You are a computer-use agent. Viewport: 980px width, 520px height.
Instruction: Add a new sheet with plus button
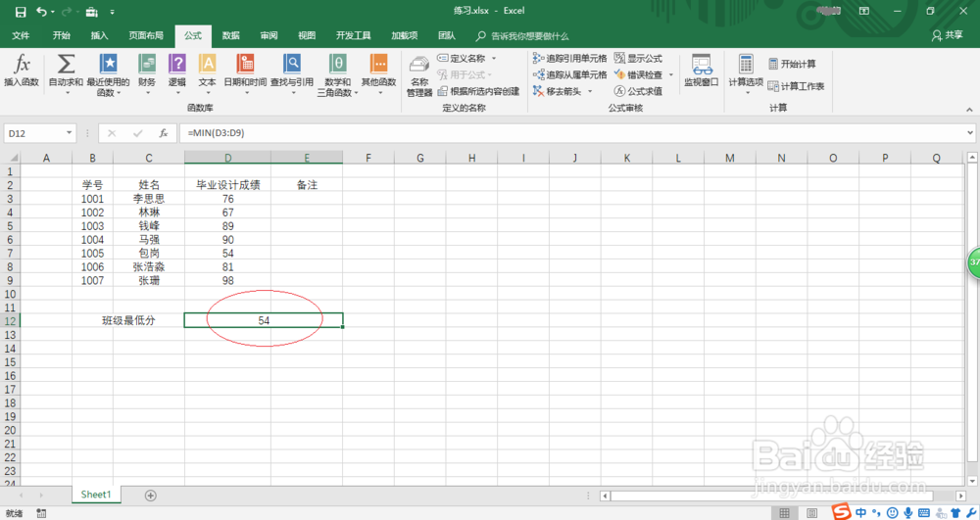150,496
